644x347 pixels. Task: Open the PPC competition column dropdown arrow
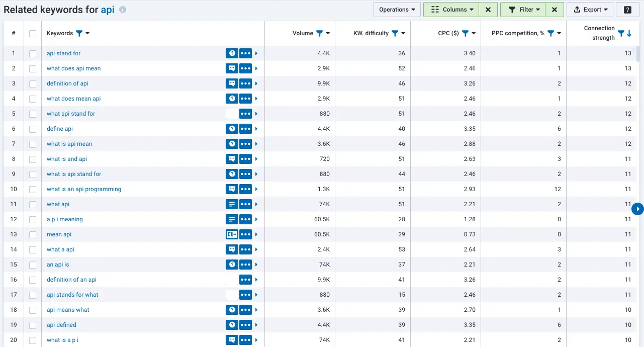point(559,33)
